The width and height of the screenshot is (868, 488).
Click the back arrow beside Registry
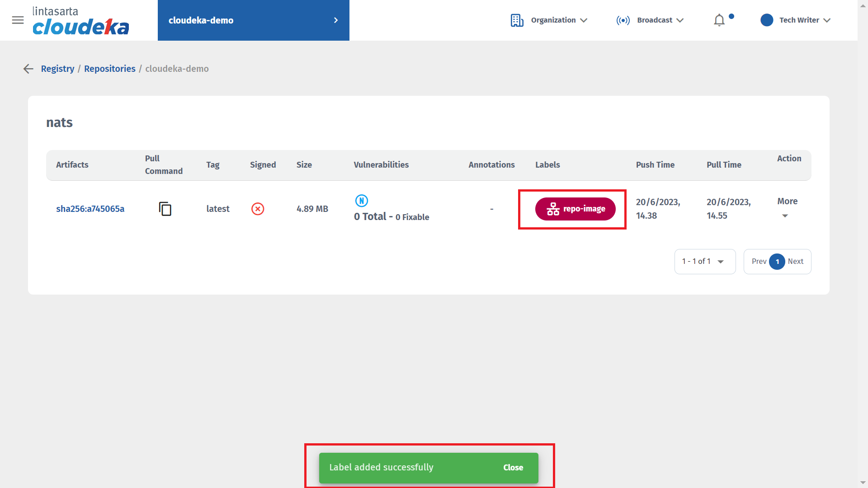[28, 69]
